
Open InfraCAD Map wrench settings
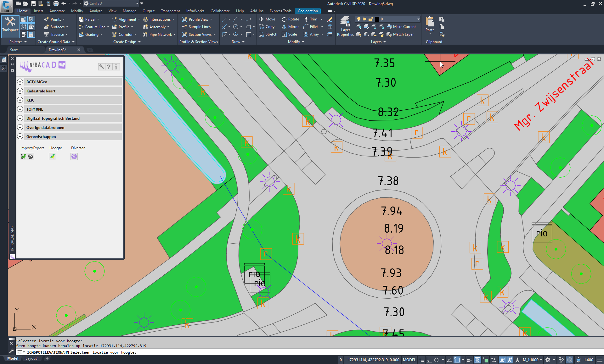(101, 67)
